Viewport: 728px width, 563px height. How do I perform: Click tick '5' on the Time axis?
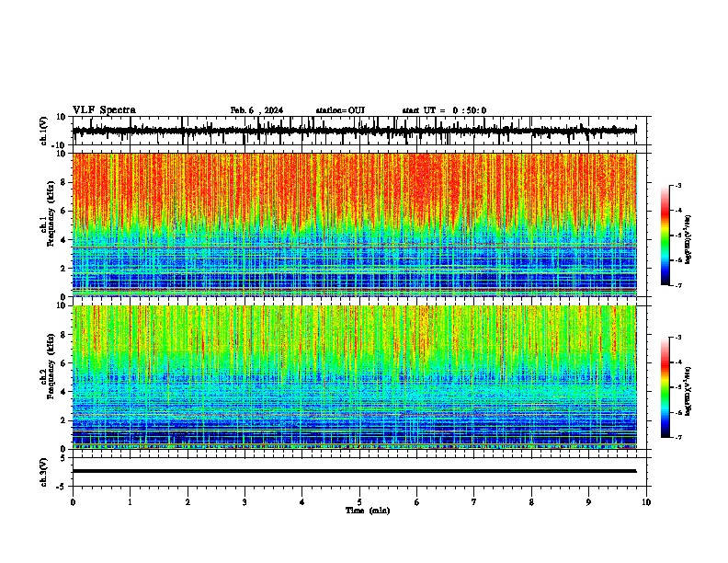click(359, 502)
